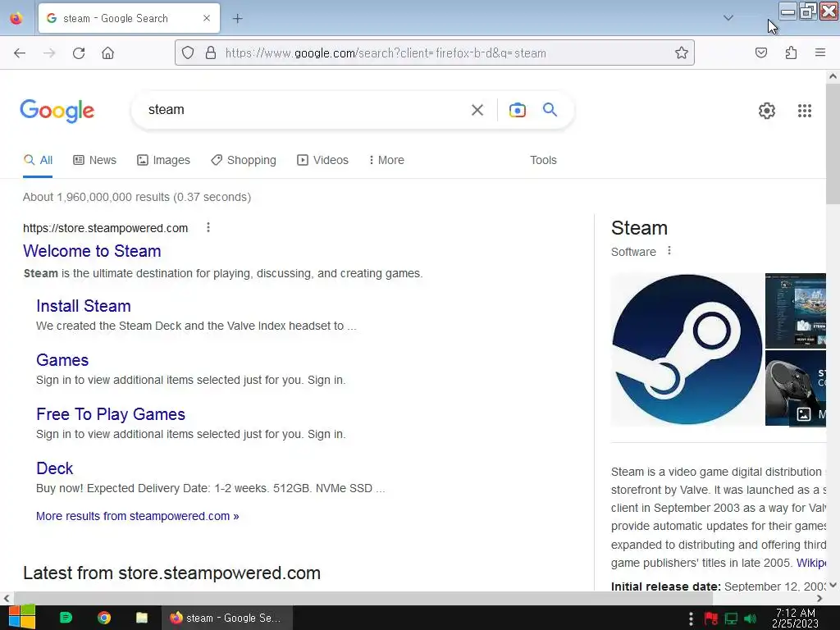Image resolution: width=840 pixels, height=630 pixels.
Task: Select the Firefox steam taskbar button
Action: coord(228,618)
